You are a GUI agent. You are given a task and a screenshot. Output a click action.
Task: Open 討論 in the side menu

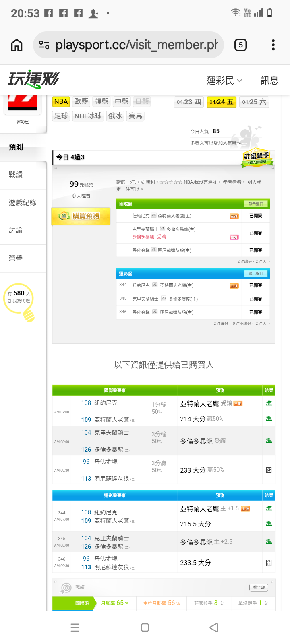point(16,230)
